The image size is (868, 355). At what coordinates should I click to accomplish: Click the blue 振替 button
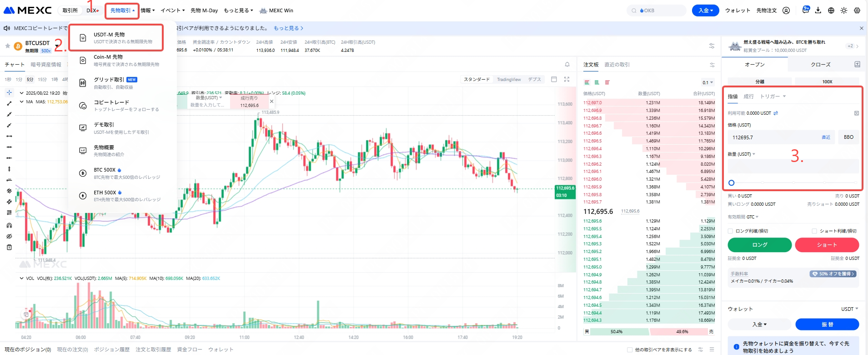pyautogui.click(x=827, y=325)
